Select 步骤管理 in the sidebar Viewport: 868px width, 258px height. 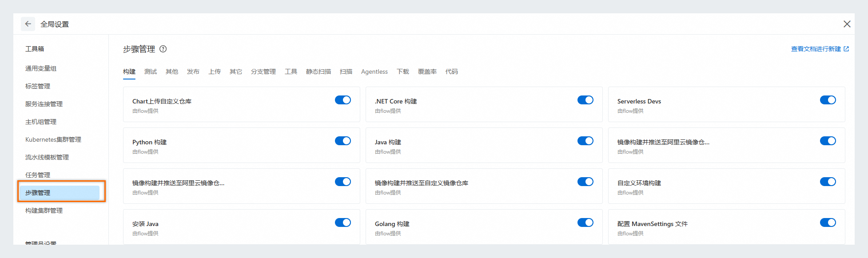(x=60, y=193)
